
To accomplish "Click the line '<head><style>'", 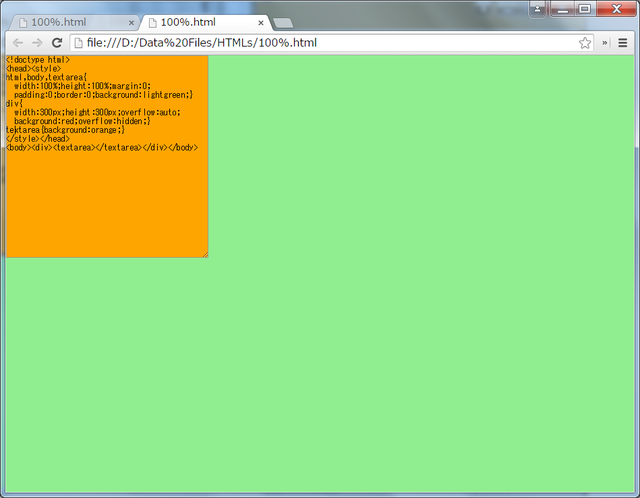I will (33, 69).
